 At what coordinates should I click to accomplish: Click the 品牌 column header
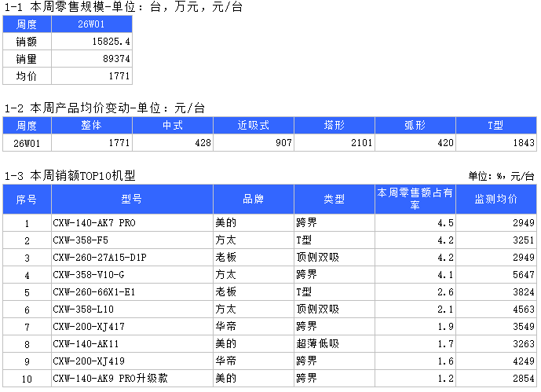253,200
